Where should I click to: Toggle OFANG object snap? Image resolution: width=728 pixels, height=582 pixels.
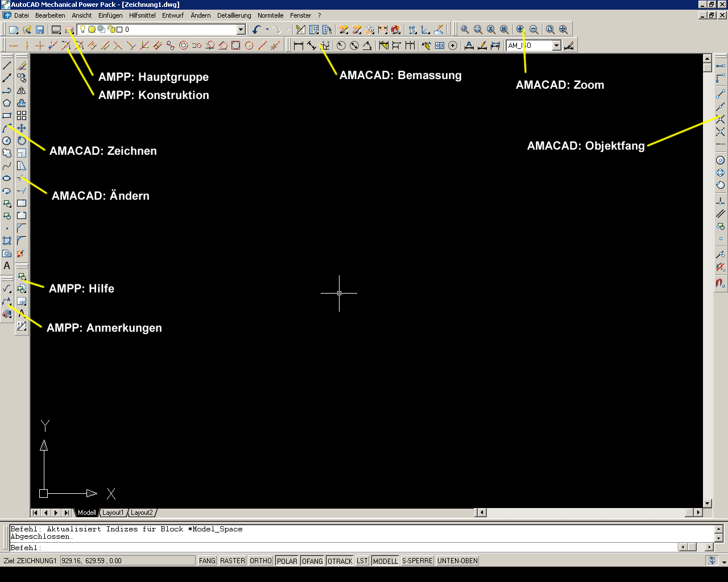click(x=312, y=561)
